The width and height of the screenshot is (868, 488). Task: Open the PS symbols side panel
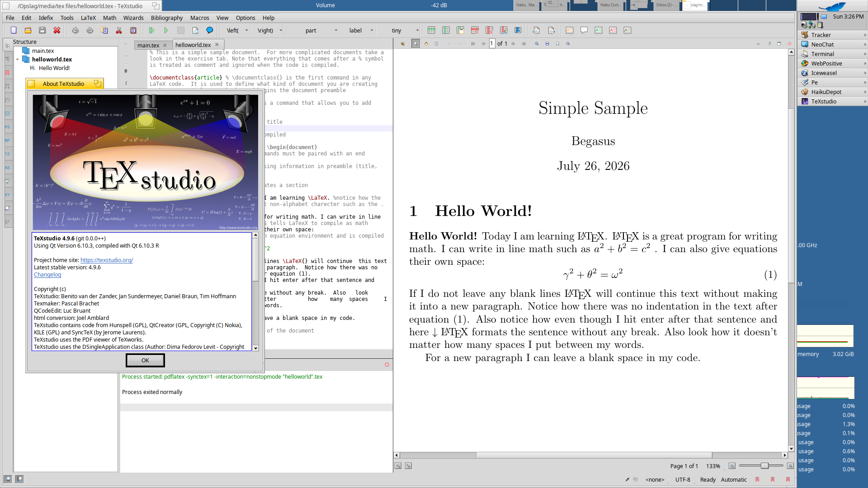7,127
